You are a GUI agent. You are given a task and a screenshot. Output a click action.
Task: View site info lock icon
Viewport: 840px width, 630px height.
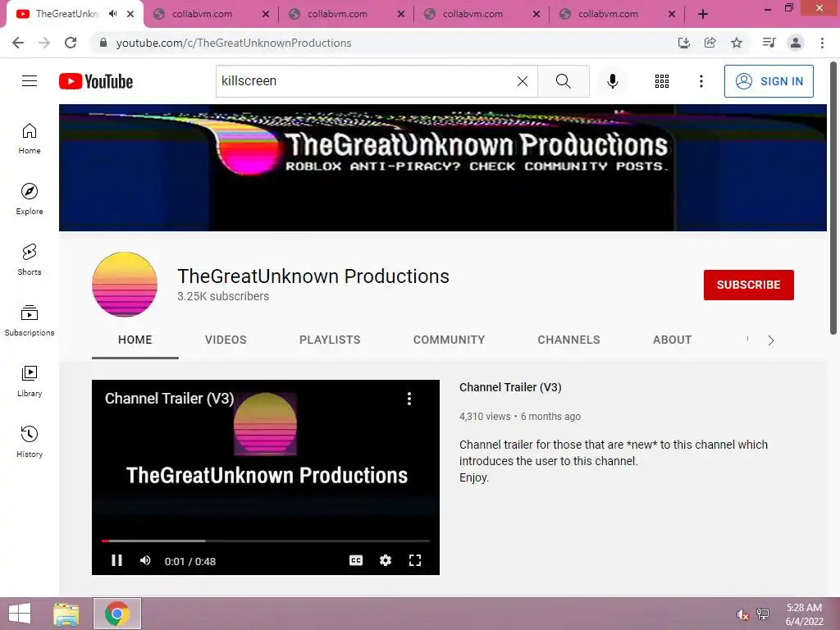103,43
